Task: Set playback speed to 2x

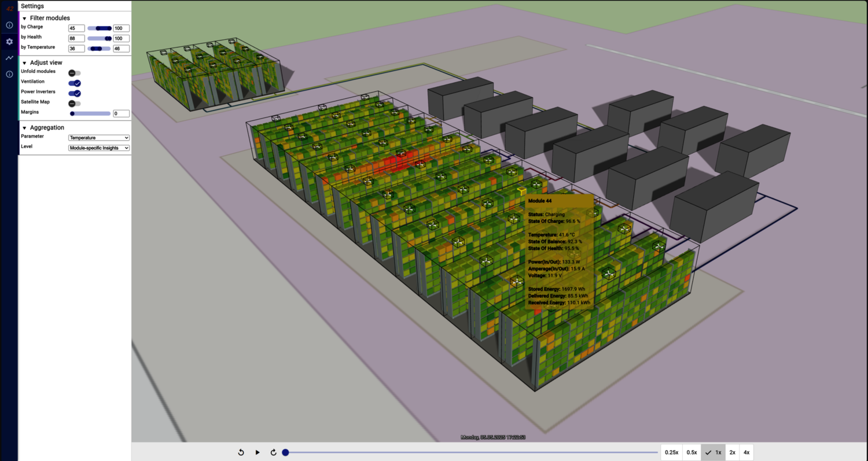Action: (732, 452)
